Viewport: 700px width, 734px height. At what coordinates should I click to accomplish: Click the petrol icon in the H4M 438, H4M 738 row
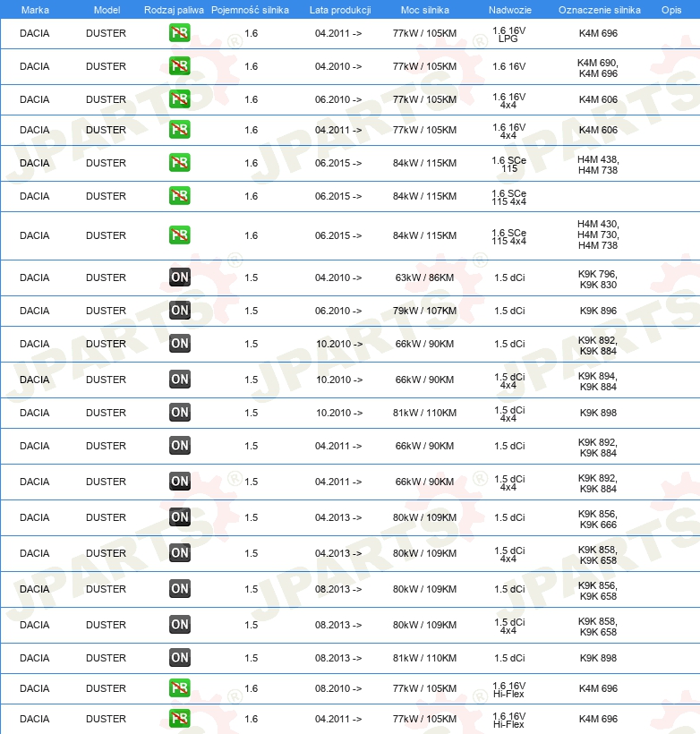click(x=180, y=163)
